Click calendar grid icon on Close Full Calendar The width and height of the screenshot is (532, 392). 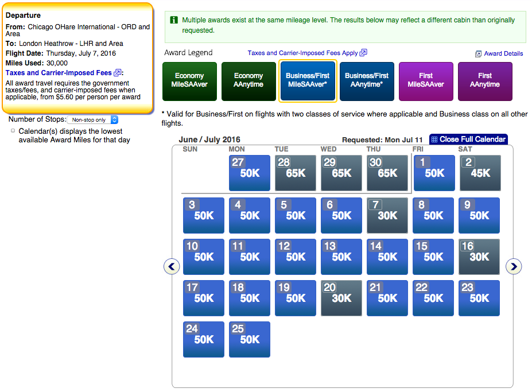[434, 139]
